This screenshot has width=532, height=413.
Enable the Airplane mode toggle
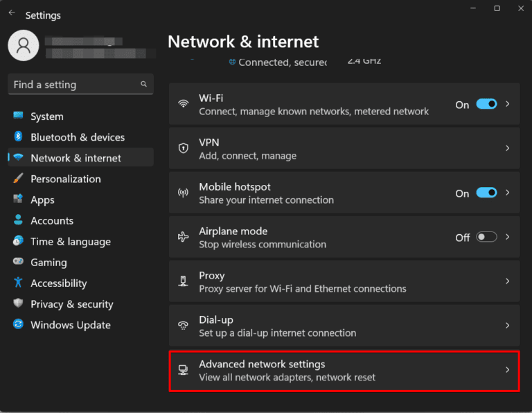[486, 238]
